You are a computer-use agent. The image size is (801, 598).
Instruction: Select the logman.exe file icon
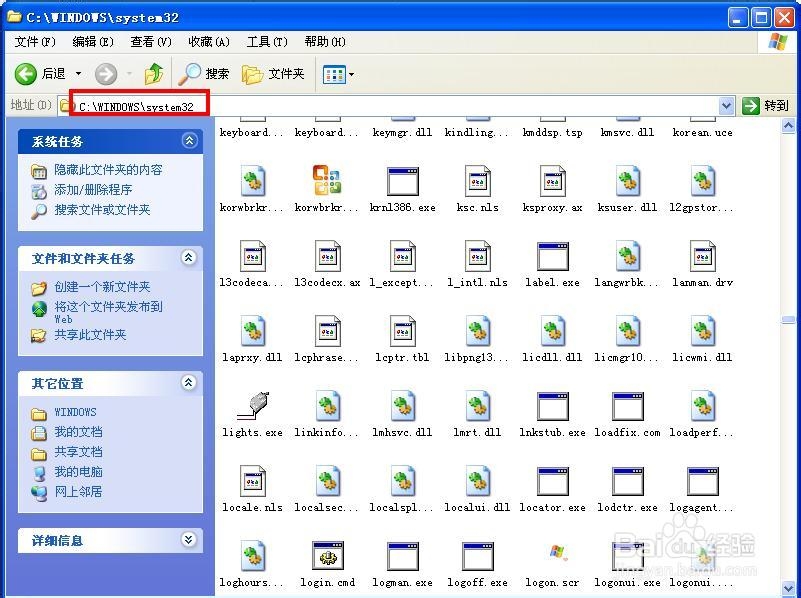pyautogui.click(x=403, y=557)
